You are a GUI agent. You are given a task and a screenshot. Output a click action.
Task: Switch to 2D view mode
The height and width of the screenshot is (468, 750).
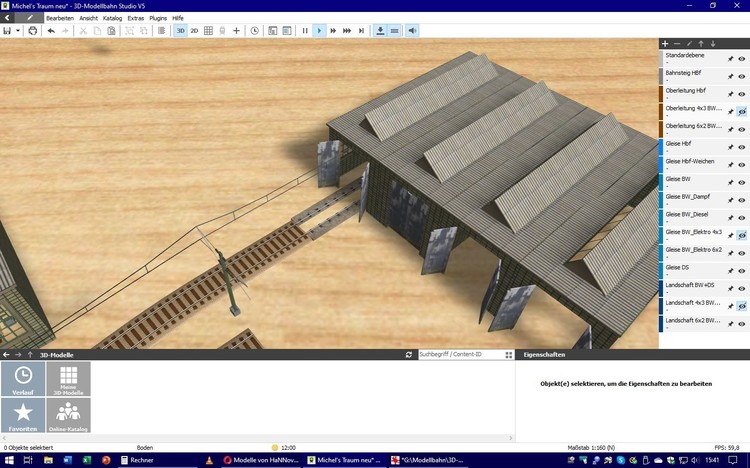[194, 31]
